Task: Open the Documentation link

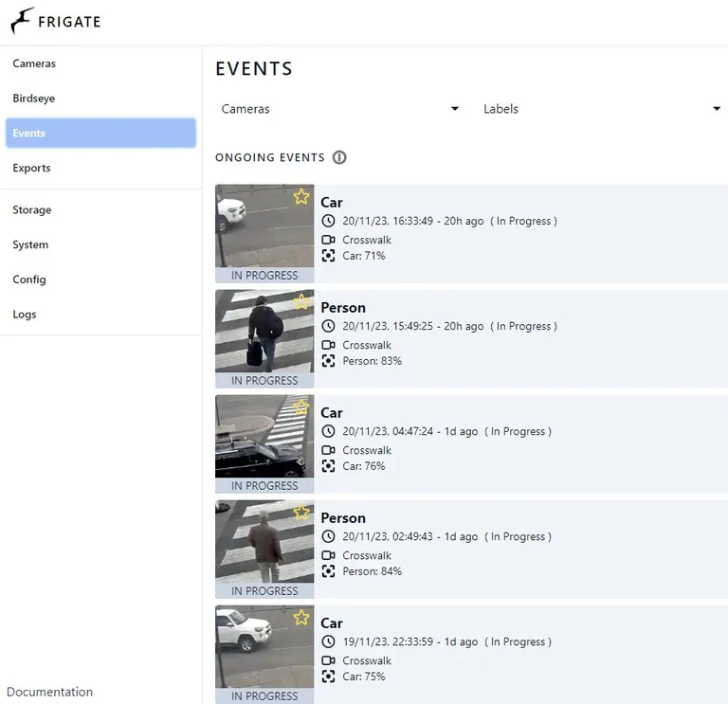Action: point(50,692)
